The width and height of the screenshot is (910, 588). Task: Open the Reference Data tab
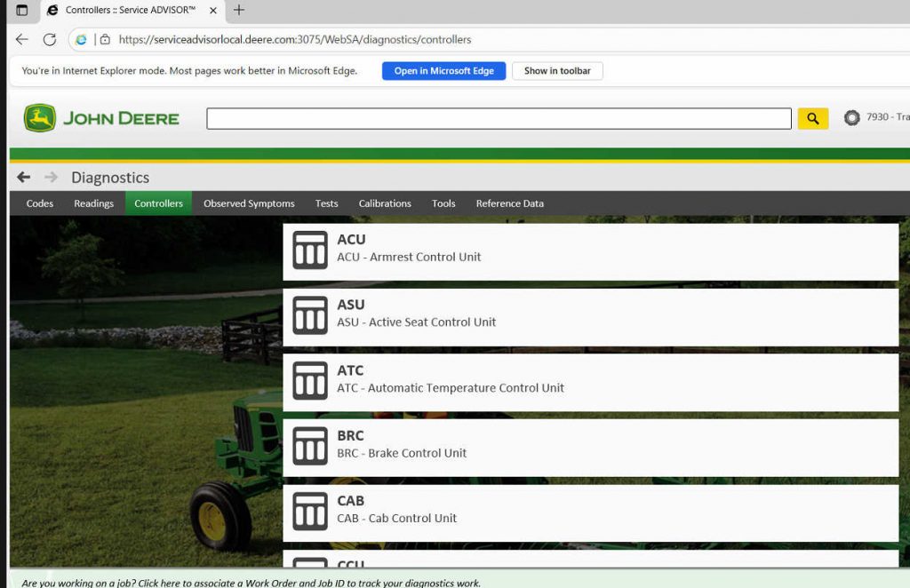[x=509, y=203]
